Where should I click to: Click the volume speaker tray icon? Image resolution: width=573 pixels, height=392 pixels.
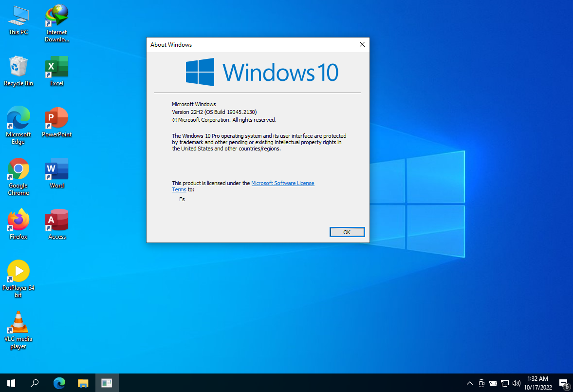(x=517, y=383)
